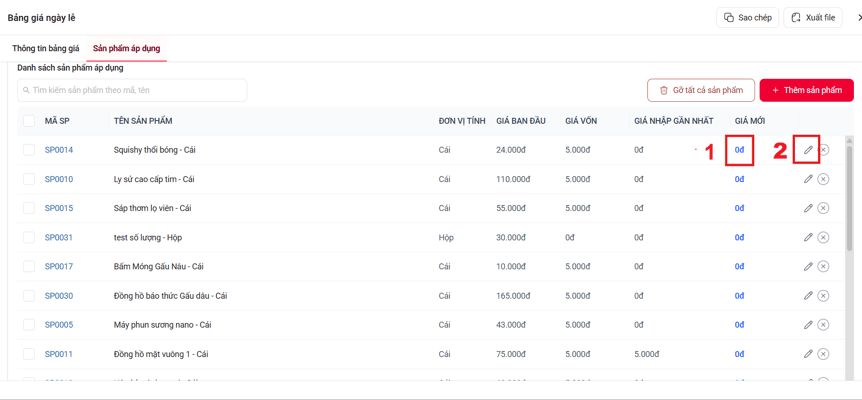Click GIÁ MỚI column header
Screen dimensions: 862x400
[x=750, y=121]
